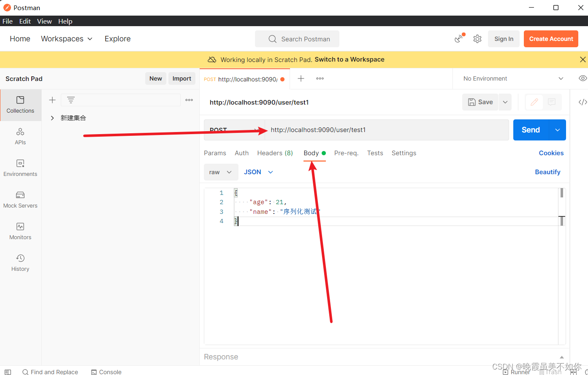
Task: Open the Monitors sidebar section
Action: (20, 231)
